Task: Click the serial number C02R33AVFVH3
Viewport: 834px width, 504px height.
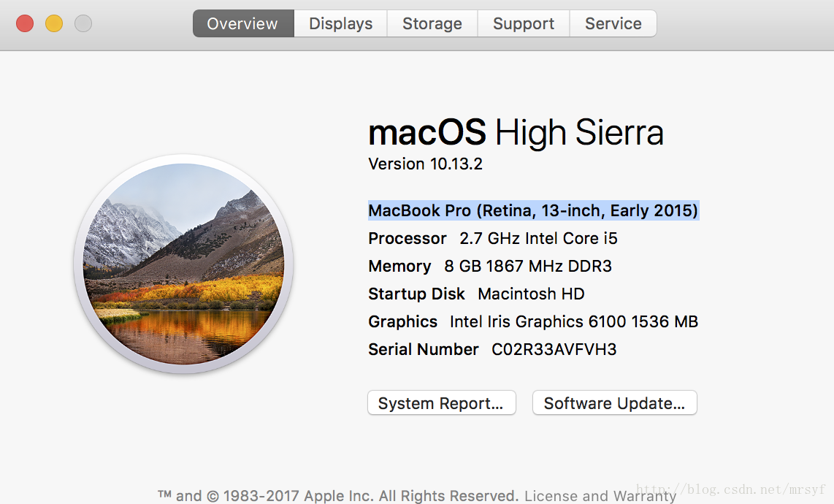Action: tap(554, 350)
